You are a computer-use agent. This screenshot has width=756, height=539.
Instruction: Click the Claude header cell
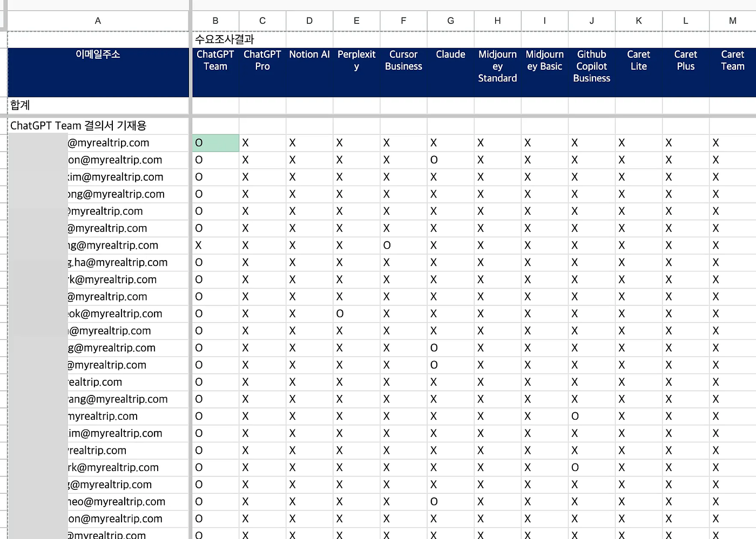tap(450, 72)
